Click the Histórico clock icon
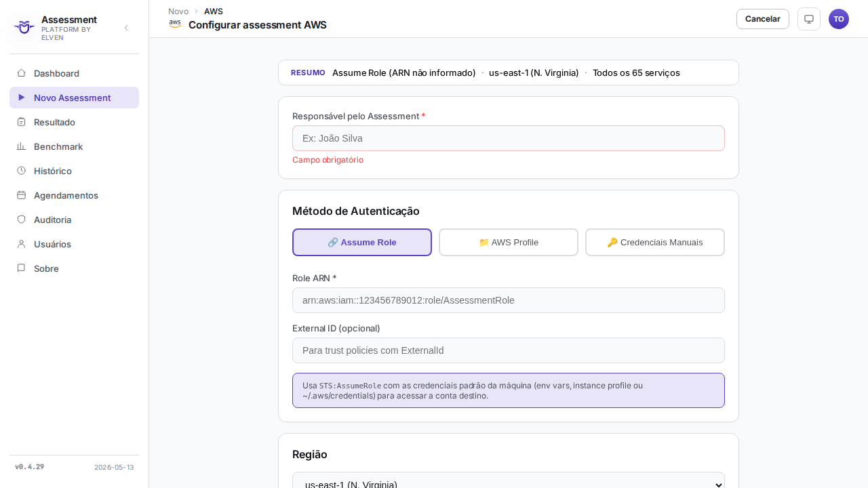The height and width of the screenshot is (488, 868). point(21,171)
